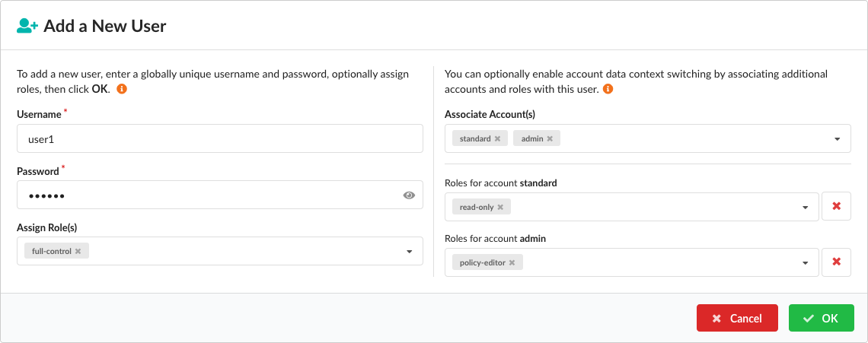This screenshot has height=343, width=868.
Task: Expand the Assign Role(s) dropdown
Action: point(409,252)
